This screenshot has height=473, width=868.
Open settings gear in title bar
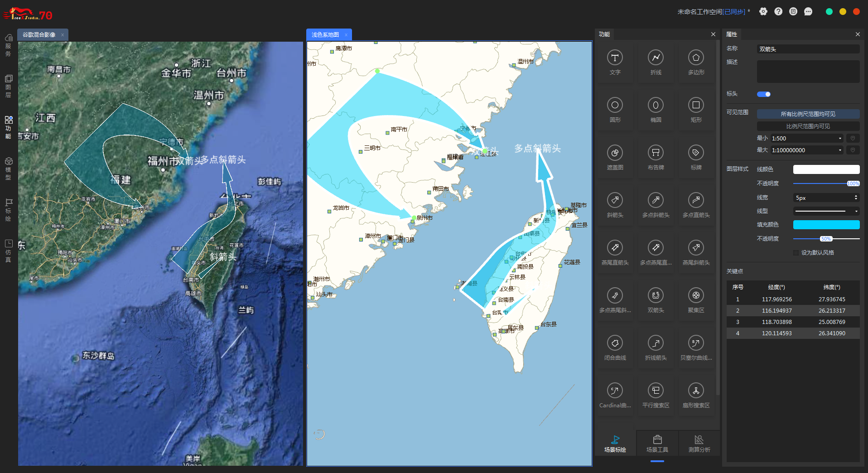(763, 12)
